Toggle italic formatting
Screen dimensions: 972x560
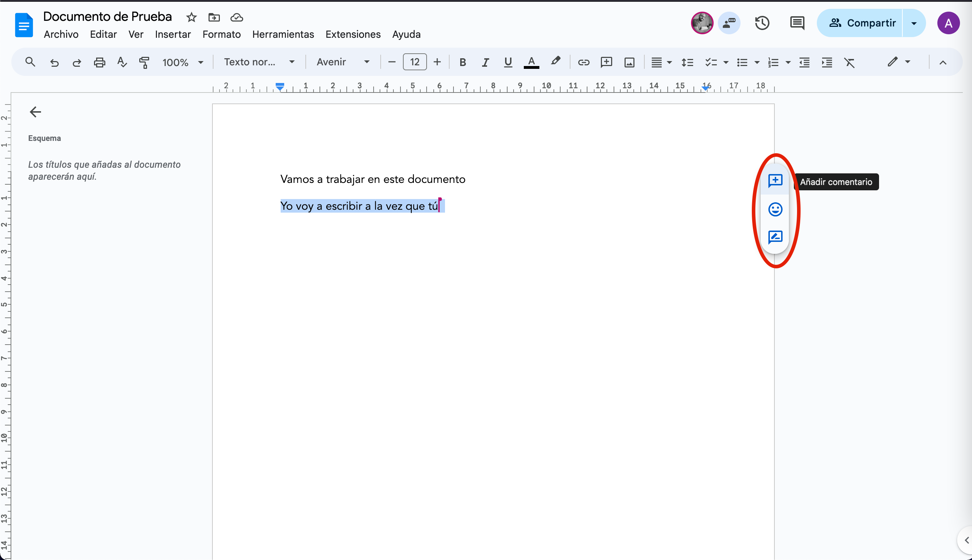click(485, 62)
